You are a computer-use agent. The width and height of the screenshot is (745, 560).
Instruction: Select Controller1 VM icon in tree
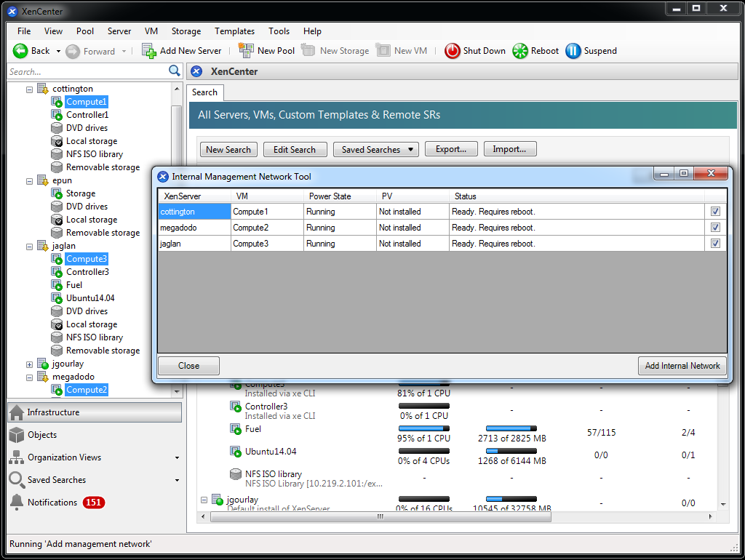[x=57, y=114]
